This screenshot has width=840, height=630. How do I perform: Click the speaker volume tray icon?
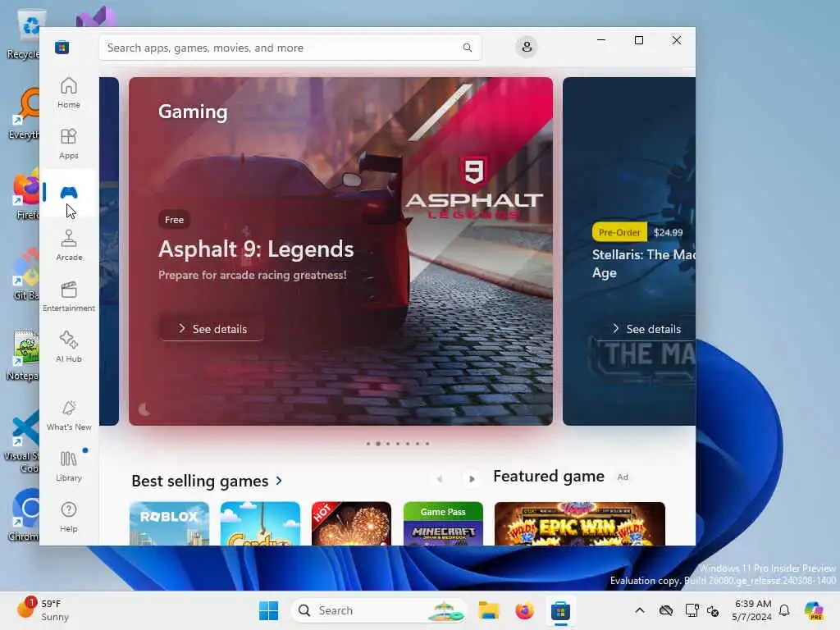(x=713, y=610)
